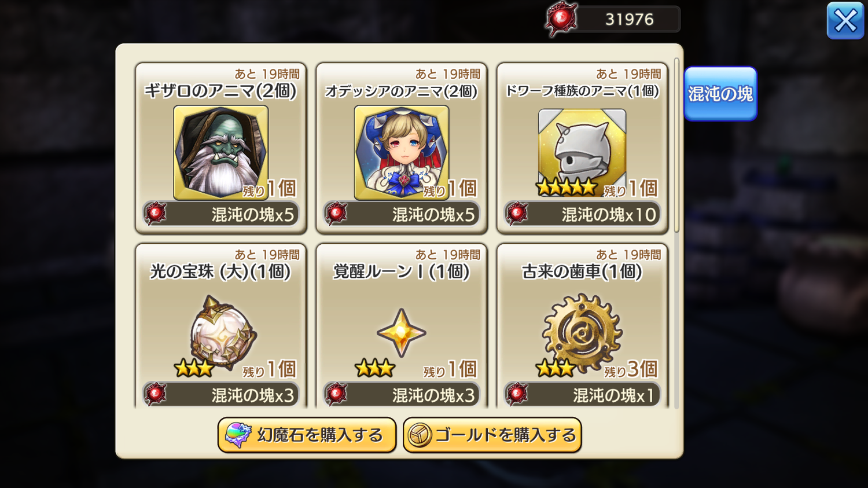Select the オデッシア girl character portrait

coord(402,152)
